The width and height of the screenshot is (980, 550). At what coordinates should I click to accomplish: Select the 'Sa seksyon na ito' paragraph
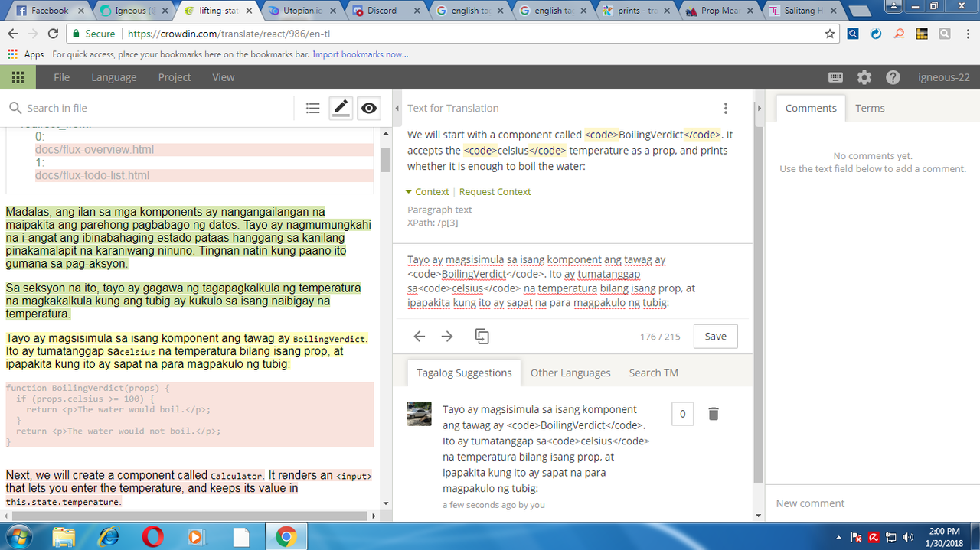click(183, 301)
